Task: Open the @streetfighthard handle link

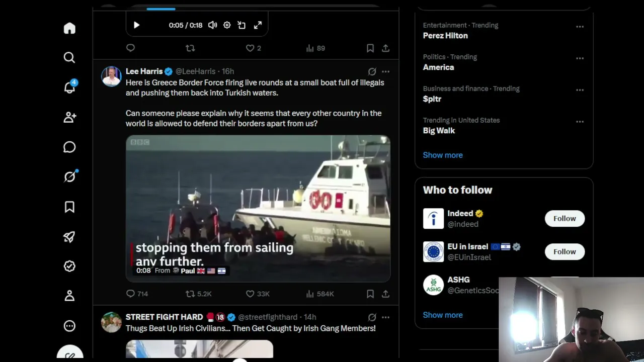Action: pyautogui.click(x=268, y=317)
